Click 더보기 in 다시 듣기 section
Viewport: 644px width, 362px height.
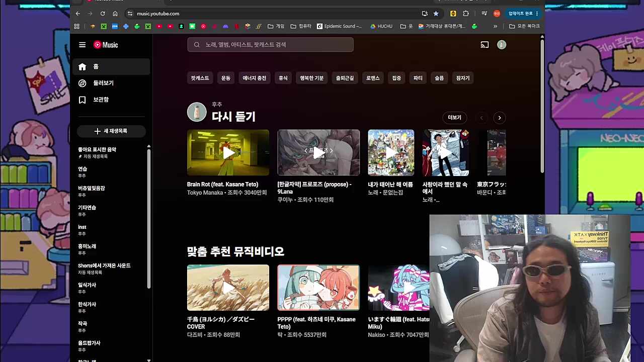click(x=454, y=118)
